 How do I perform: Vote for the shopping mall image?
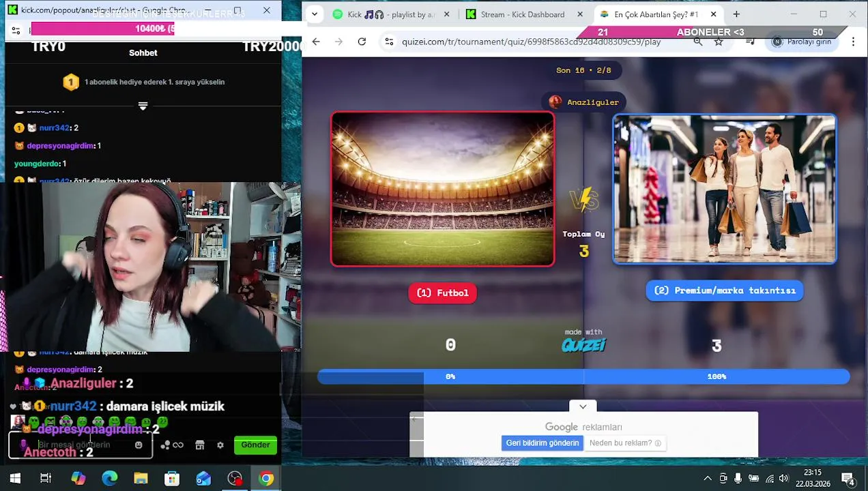coord(724,189)
